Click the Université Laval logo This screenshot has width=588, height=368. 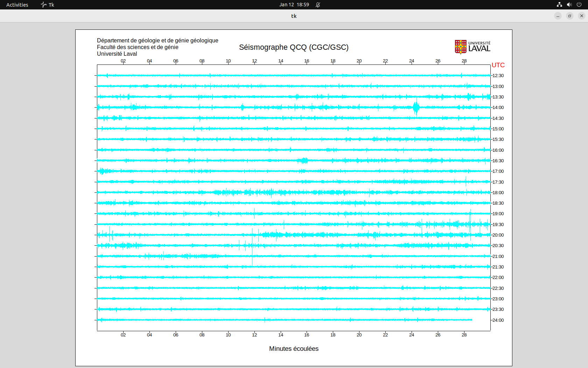pos(472,47)
